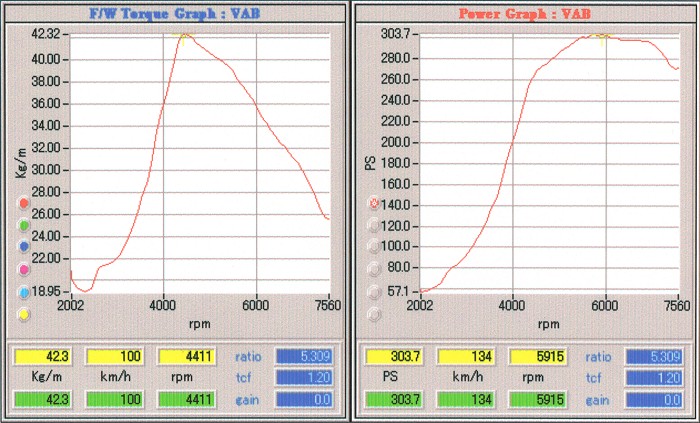Click the 'gain' label in Torque Graph panel
The width and height of the screenshot is (700, 423).
click(247, 400)
